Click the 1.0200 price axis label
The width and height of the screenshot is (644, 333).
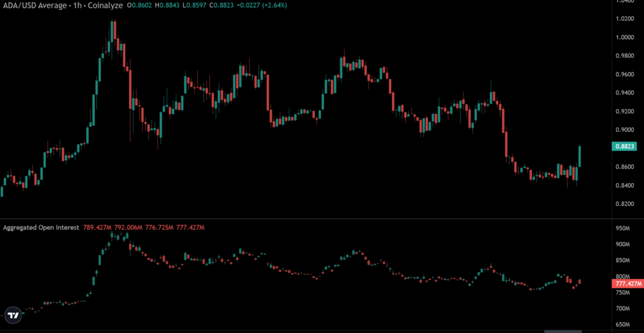coord(625,19)
